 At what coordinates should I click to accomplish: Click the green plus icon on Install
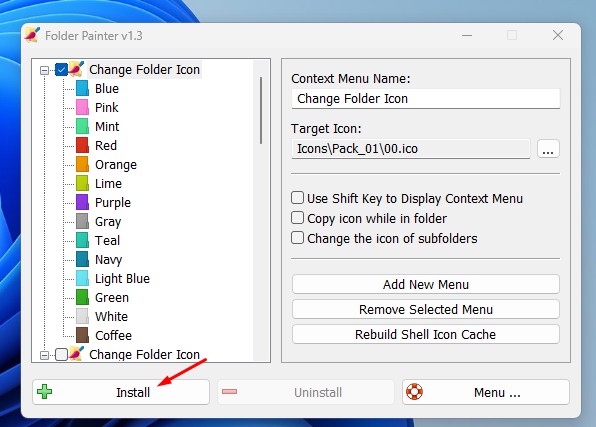[44, 392]
